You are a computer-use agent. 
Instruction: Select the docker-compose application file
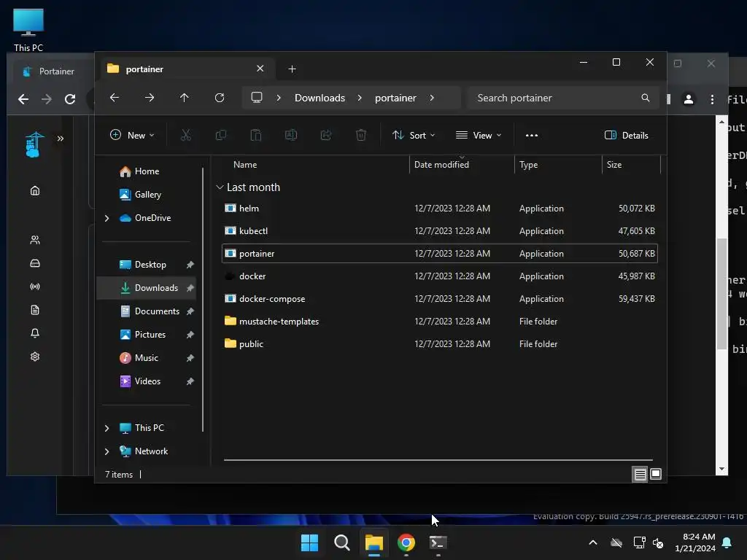tap(439, 299)
